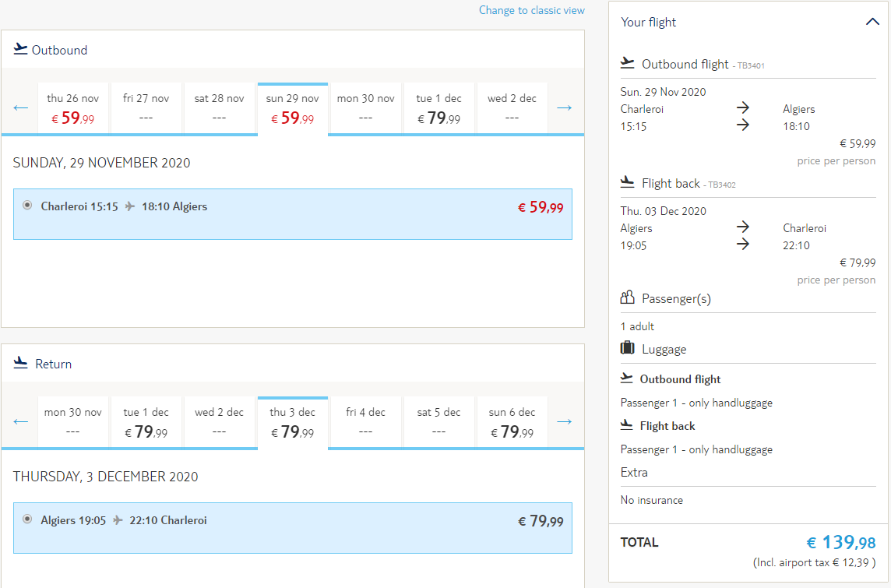Select Algiers 19:05 return flight radio button

(x=27, y=519)
